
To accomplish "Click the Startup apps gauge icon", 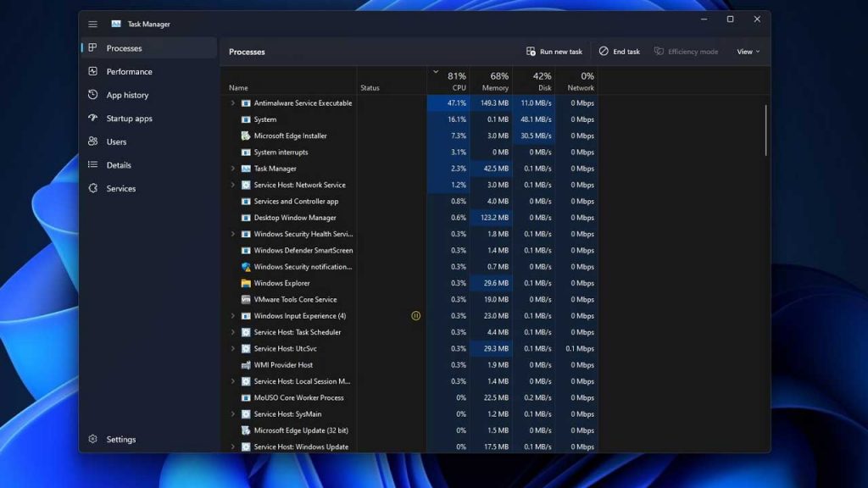I will pos(92,118).
